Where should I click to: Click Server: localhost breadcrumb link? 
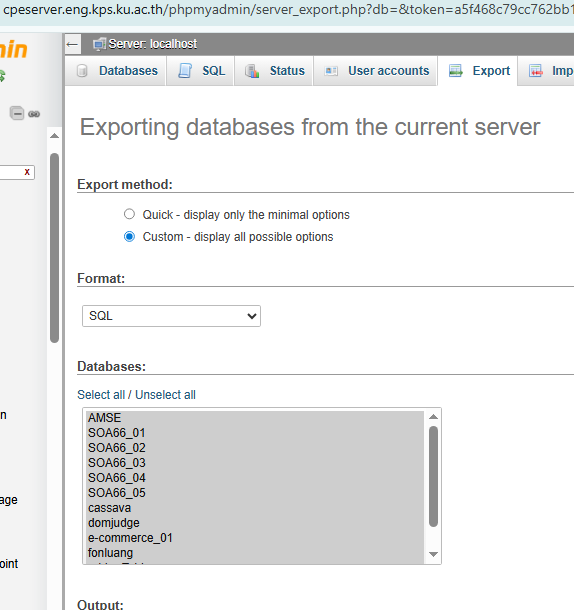[153, 44]
